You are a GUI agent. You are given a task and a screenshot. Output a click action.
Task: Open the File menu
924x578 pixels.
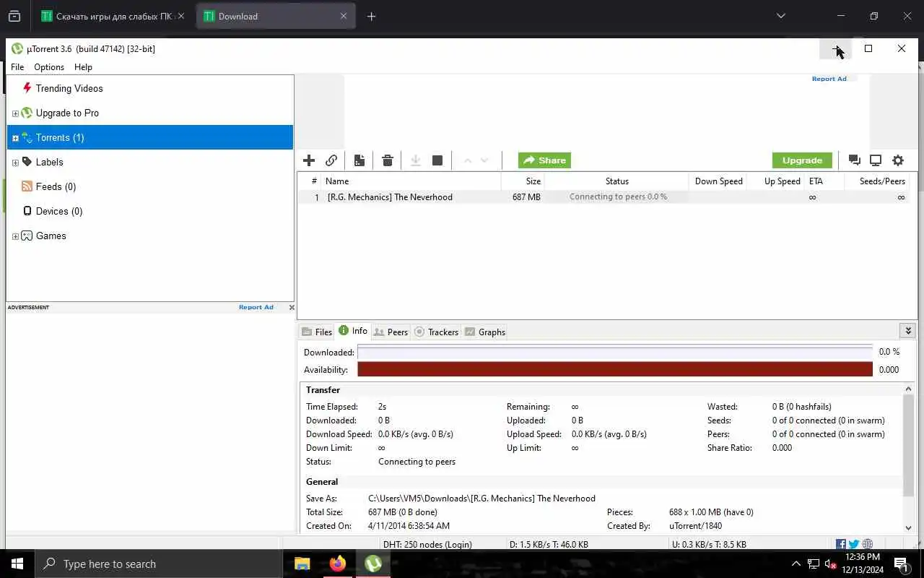(x=17, y=66)
